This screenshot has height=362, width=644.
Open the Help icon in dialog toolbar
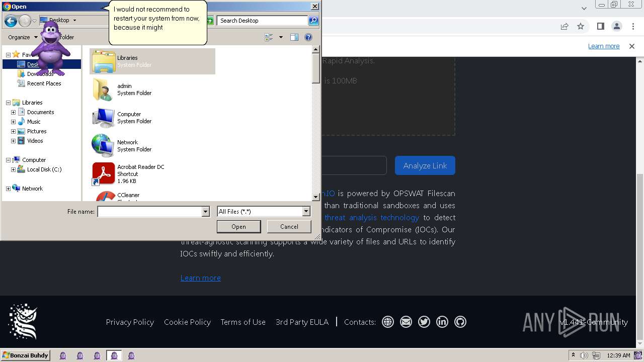308,37
